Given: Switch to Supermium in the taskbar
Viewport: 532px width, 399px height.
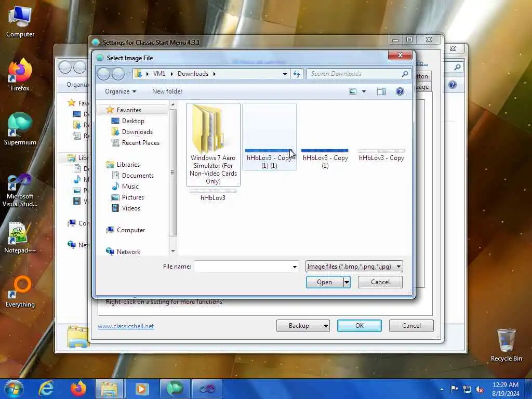Looking at the screenshot, I should click(175, 389).
